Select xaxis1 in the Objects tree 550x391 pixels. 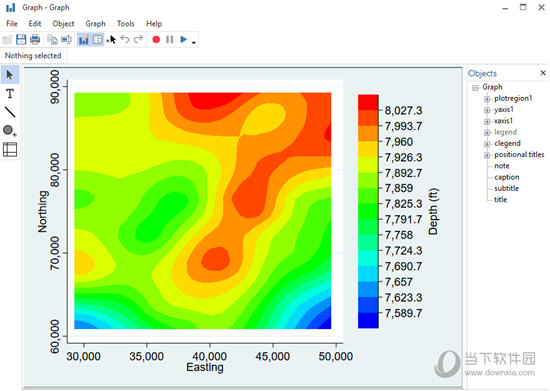point(504,121)
